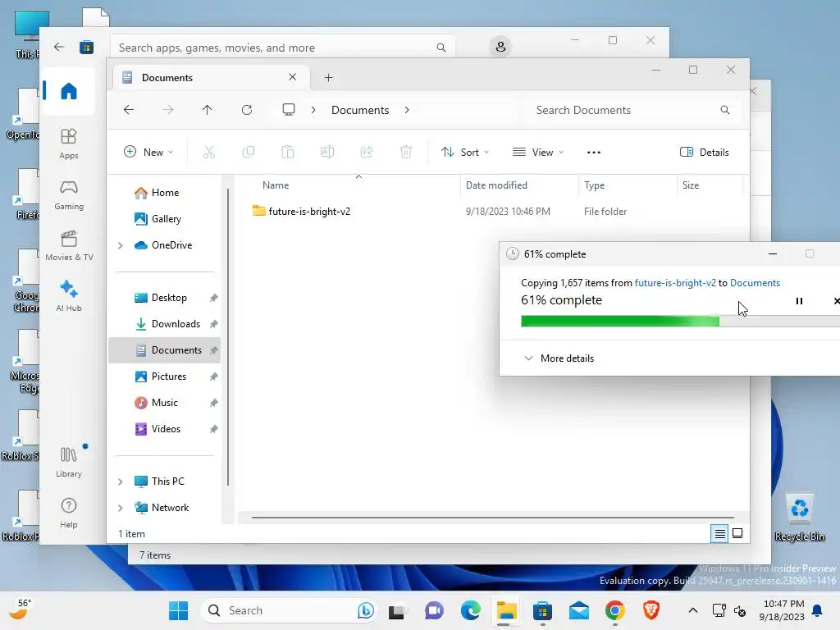Sort by Date modified column header

(x=496, y=185)
